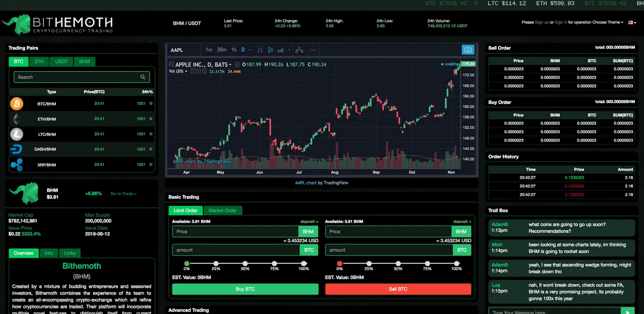Click the deposit link above the buy form
The width and height of the screenshot is (644, 314).
click(x=309, y=222)
